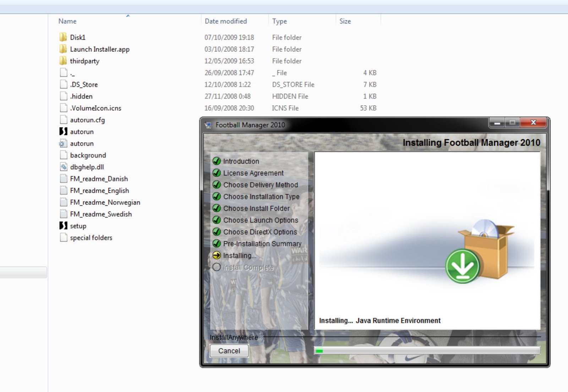This screenshot has height=392, width=568.
Task: Minimize the Football Manager 2010 installer window
Action: (x=497, y=123)
